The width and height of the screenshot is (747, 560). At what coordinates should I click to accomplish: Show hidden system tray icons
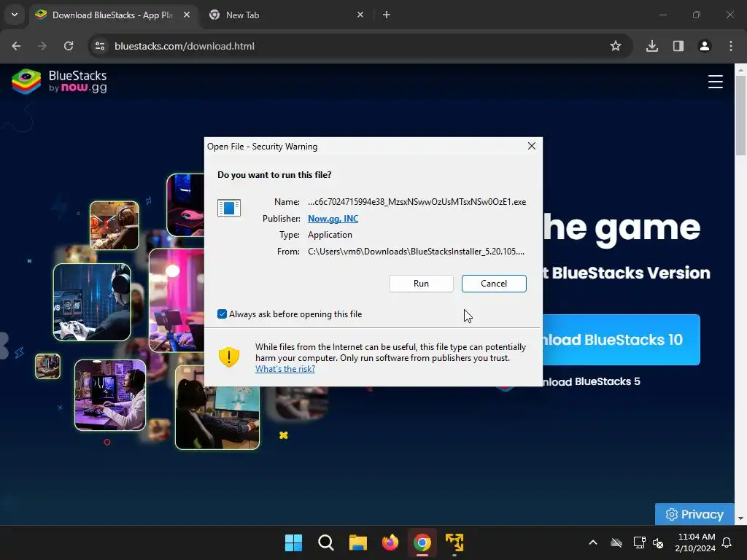pos(593,542)
